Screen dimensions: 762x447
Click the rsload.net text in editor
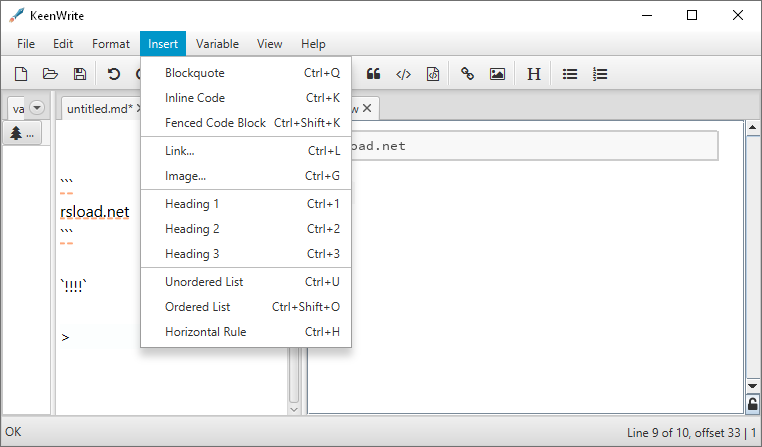[x=95, y=212]
